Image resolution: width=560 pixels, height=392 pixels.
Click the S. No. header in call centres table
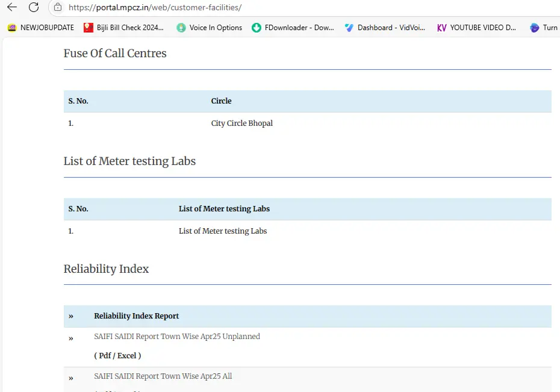tap(78, 101)
